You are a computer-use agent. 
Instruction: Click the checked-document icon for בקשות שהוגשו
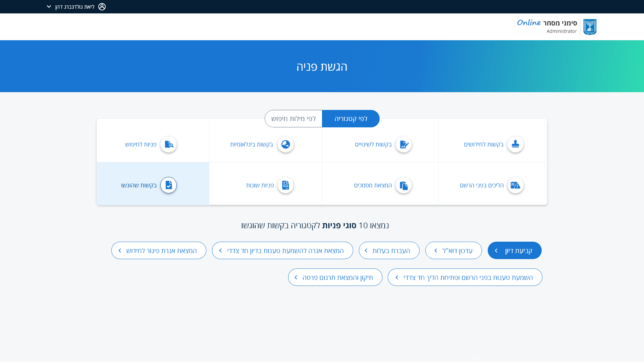168,185
